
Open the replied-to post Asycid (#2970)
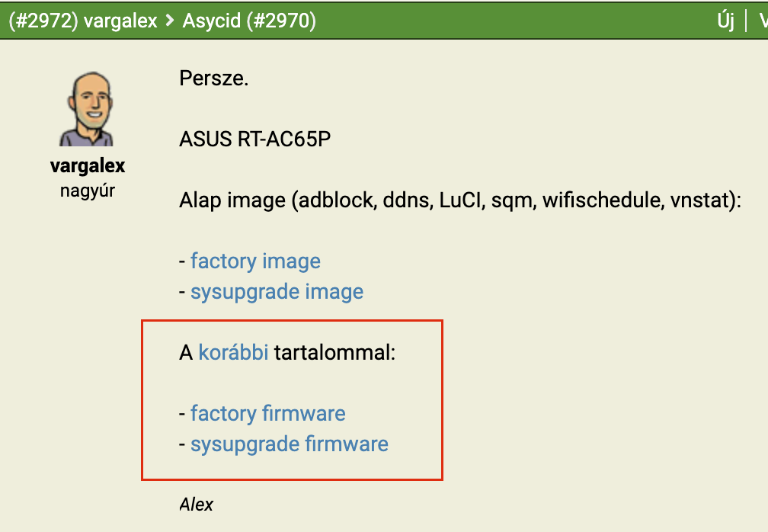coord(249,21)
